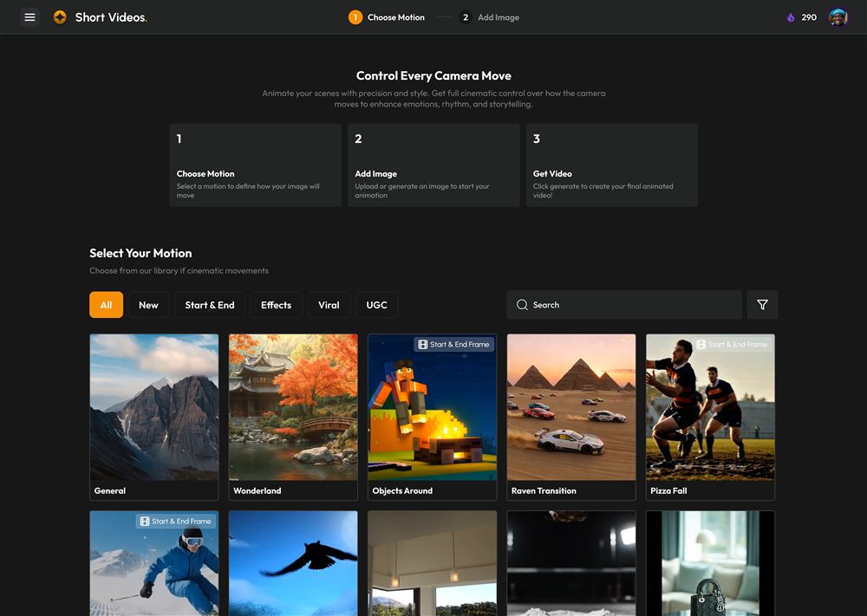The image size is (867, 616).
Task: Click 'Choose from our library if cinematic movements' text
Action: [179, 270]
